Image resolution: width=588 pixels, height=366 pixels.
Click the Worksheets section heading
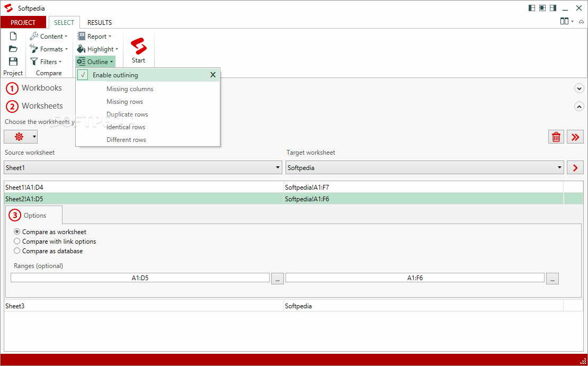coord(42,106)
